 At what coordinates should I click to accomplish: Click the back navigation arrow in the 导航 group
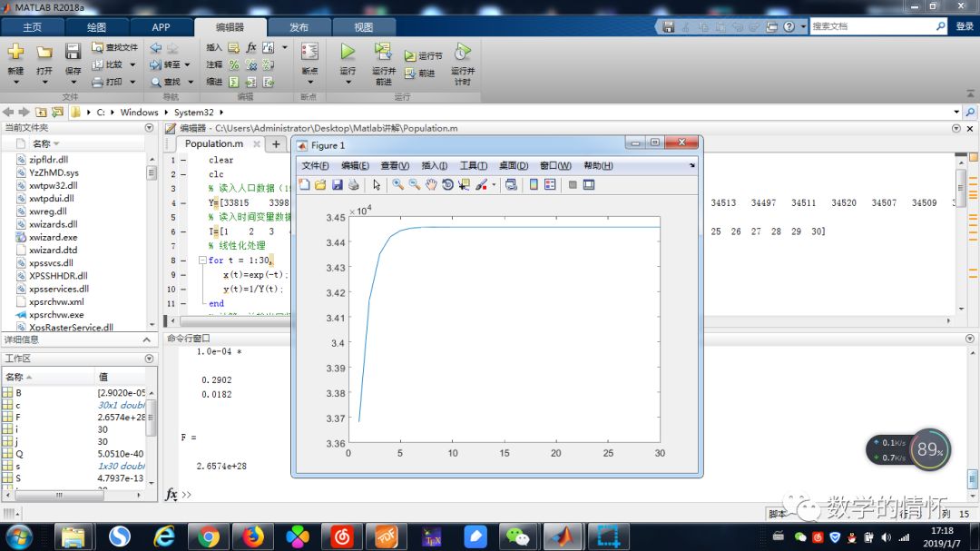[x=156, y=47]
